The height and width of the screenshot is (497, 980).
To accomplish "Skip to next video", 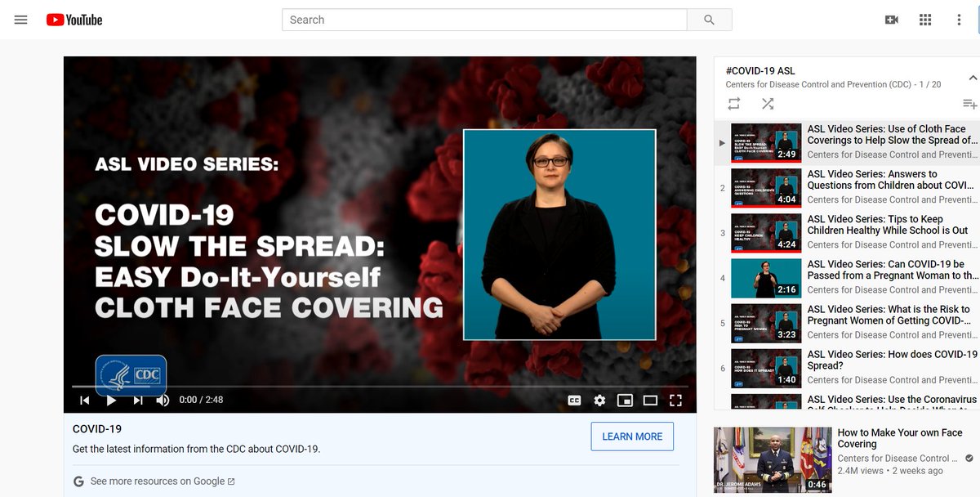I will (x=138, y=400).
